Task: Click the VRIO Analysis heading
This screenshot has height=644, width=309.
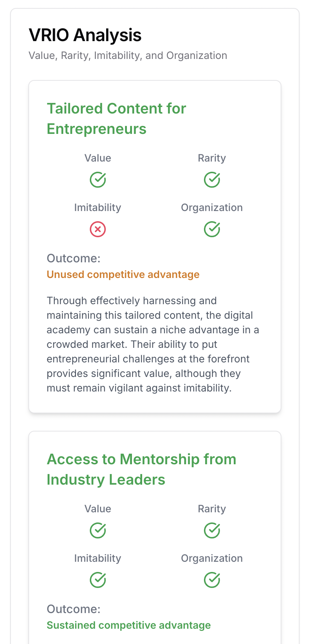Action: click(85, 35)
